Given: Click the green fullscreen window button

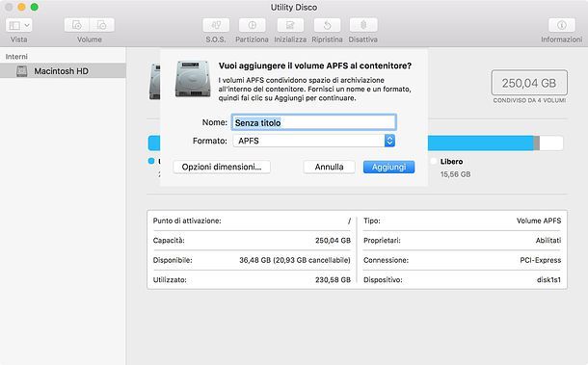Looking at the screenshot, I should (x=34, y=7).
